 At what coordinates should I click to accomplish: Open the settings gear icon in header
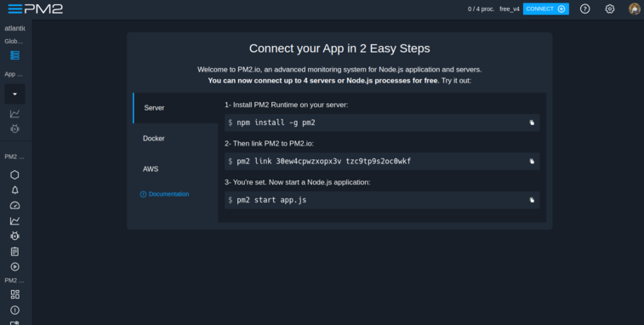(x=610, y=9)
